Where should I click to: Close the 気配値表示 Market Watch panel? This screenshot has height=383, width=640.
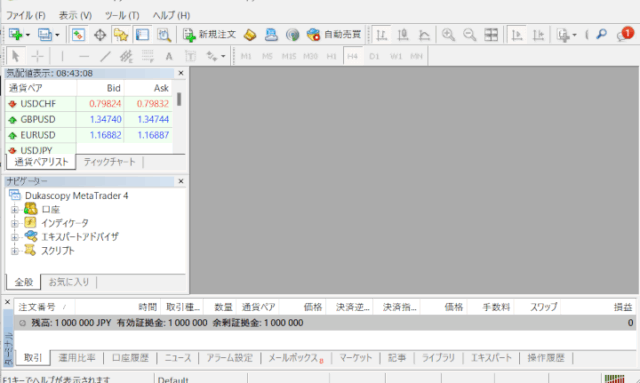tap(181, 73)
